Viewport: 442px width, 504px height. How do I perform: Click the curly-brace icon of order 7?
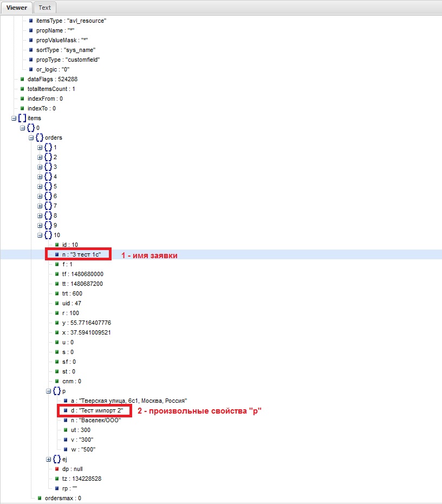(48, 206)
